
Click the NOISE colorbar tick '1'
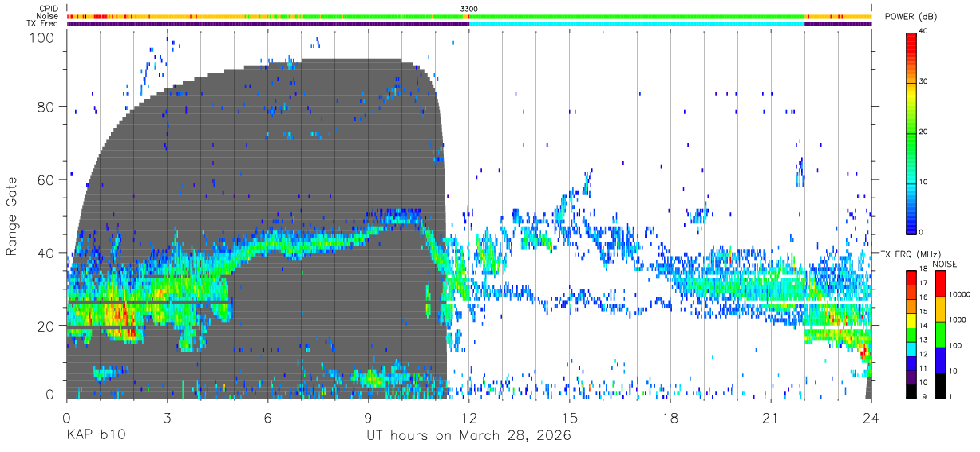[x=951, y=396]
